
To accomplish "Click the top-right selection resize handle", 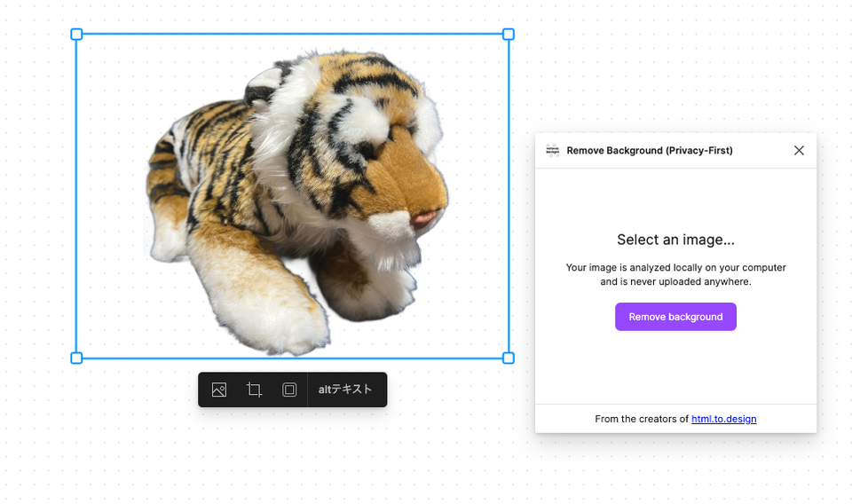I will (x=509, y=35).
